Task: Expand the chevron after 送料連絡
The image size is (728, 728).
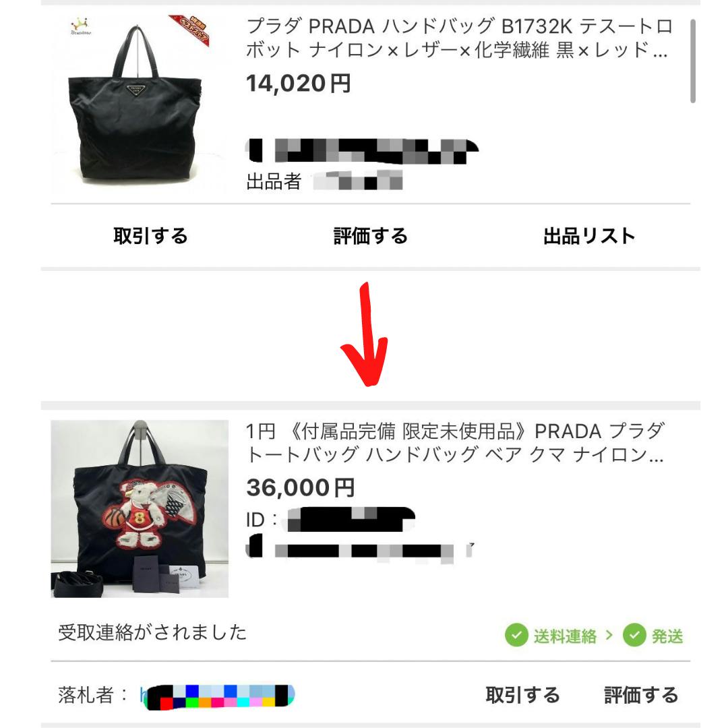Action: (609, 635)
